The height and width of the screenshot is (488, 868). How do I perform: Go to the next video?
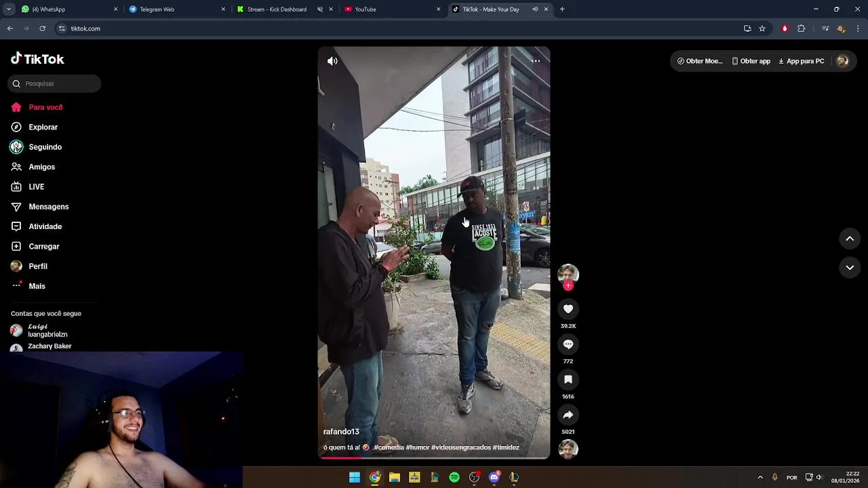850,268
